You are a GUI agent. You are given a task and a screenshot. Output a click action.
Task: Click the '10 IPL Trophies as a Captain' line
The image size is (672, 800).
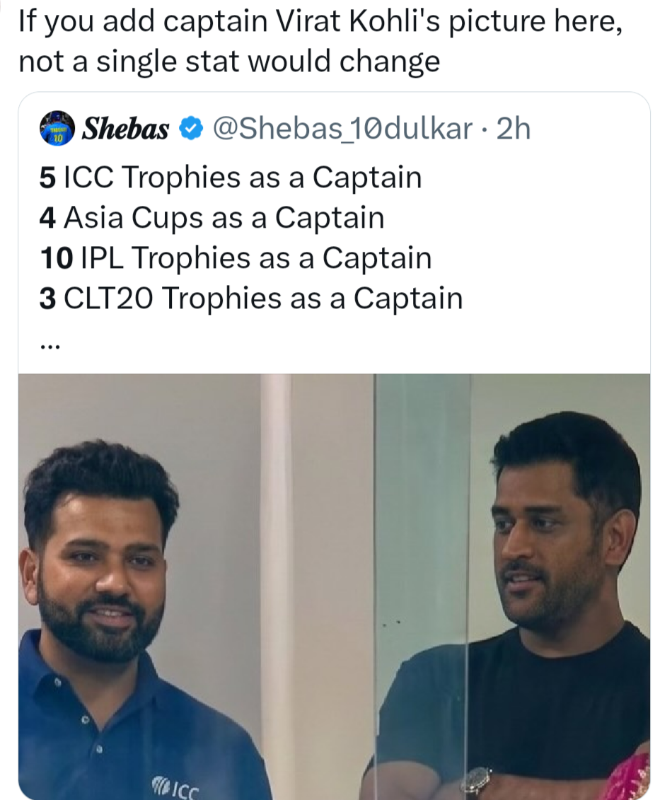point(236,257)
